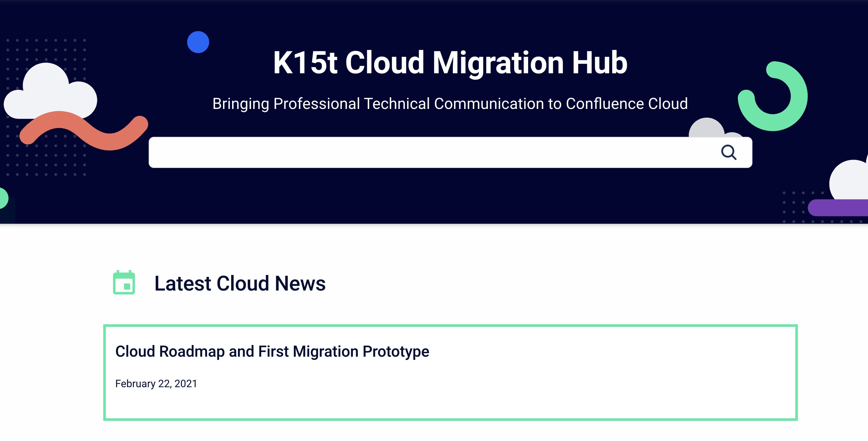The width and height of the screenshot is (868, 441).
Task: Click the Bringing Professional Technical Communication subtitle
Action: [x=450, y=104]
